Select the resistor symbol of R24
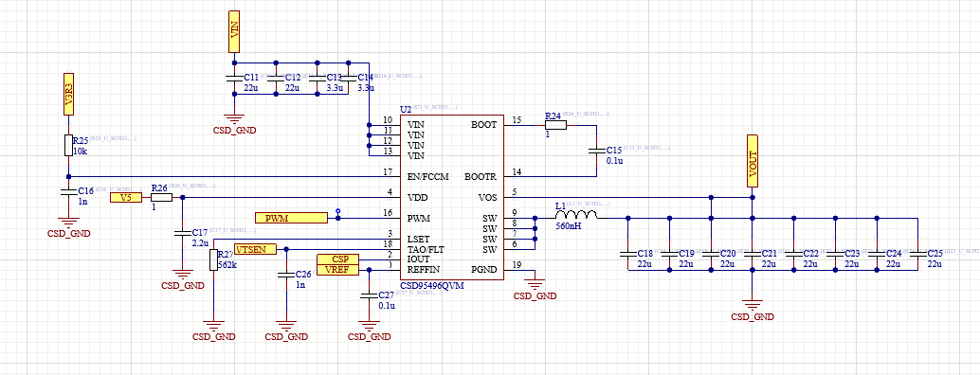 [555, 125]
